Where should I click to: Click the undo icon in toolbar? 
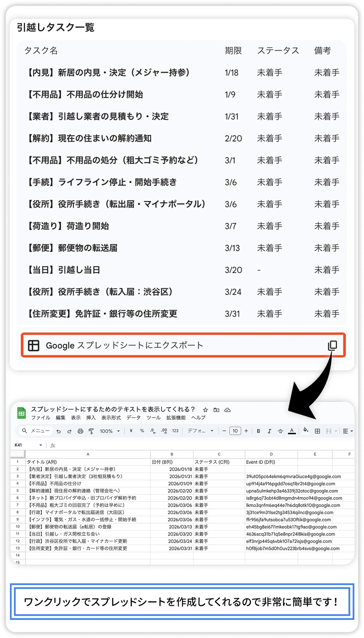(59, 431)
